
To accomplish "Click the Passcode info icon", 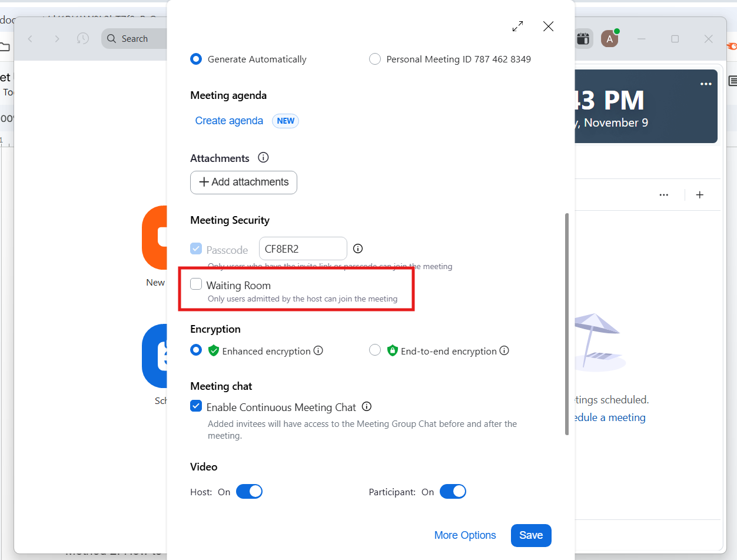I will coord(358,248).
